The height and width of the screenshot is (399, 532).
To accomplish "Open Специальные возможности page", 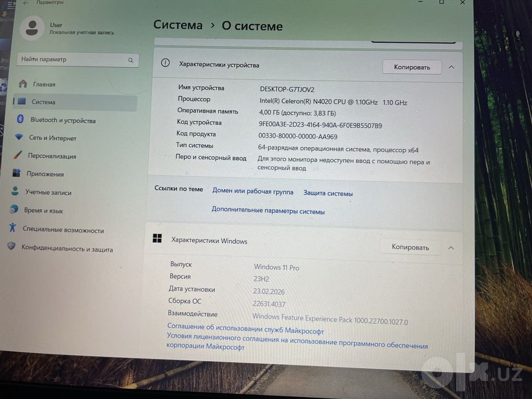I will tap(64, 229).
